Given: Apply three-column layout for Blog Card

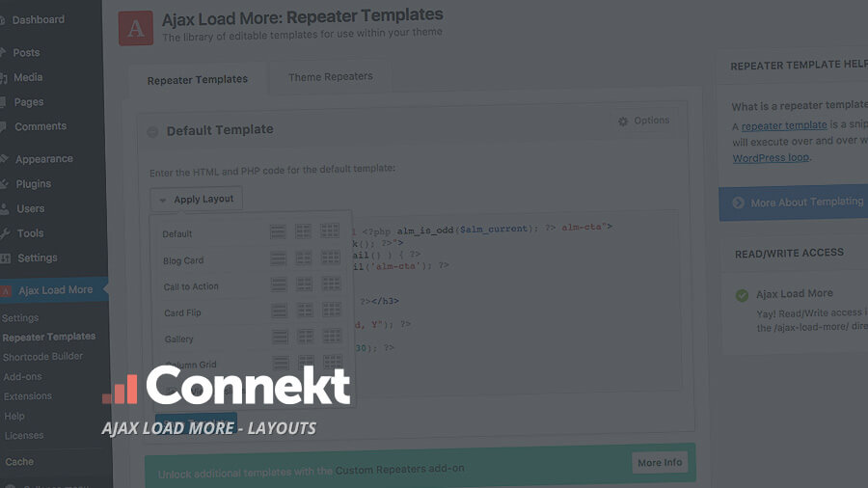Looking at the screenshot, I should pos(331,257).
